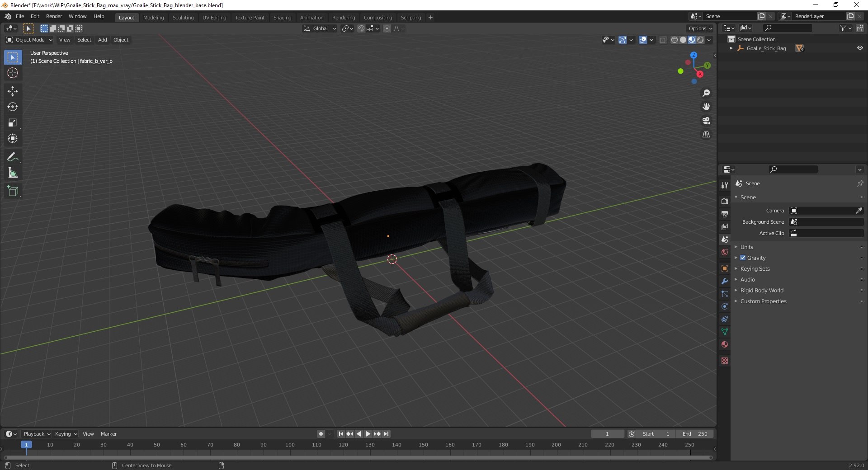Hide Goalie_Stick_Bag in the viewport

(860, 48)
